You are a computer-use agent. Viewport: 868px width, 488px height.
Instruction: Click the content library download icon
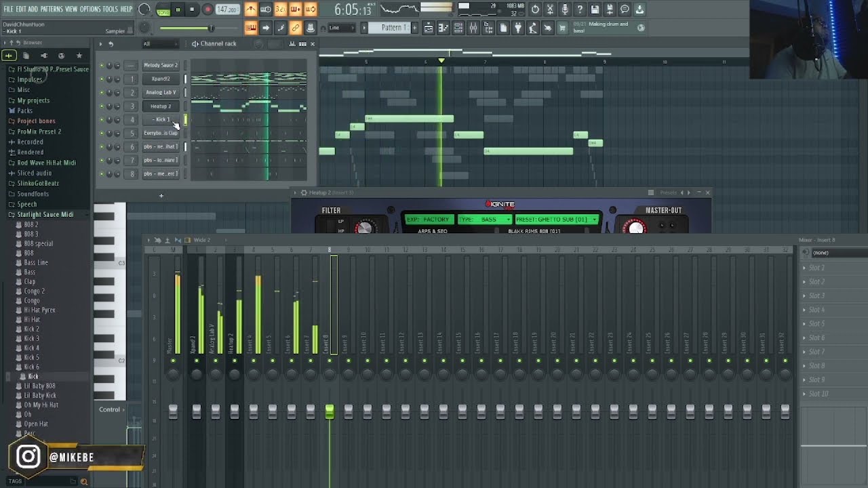tap(639, 9)
